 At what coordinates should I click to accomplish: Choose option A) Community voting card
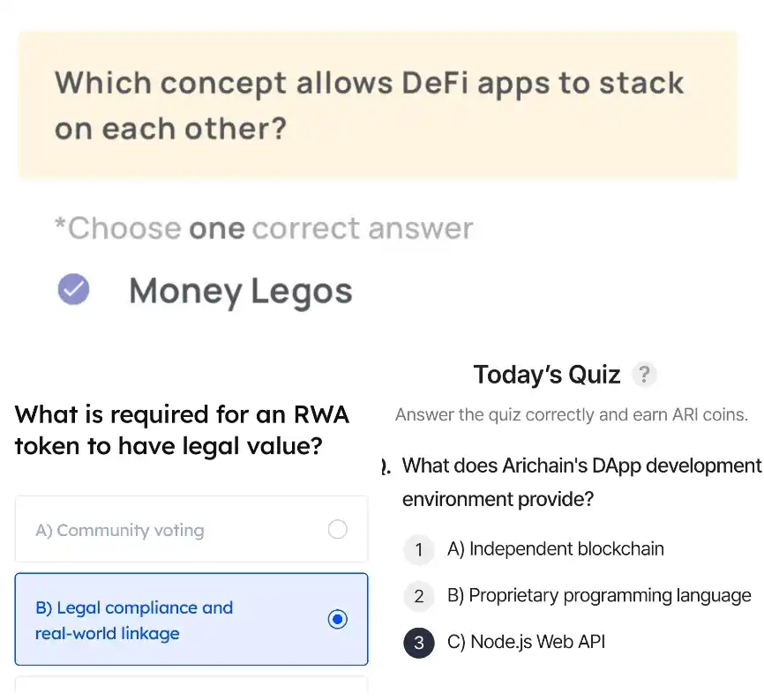[191, 529]
